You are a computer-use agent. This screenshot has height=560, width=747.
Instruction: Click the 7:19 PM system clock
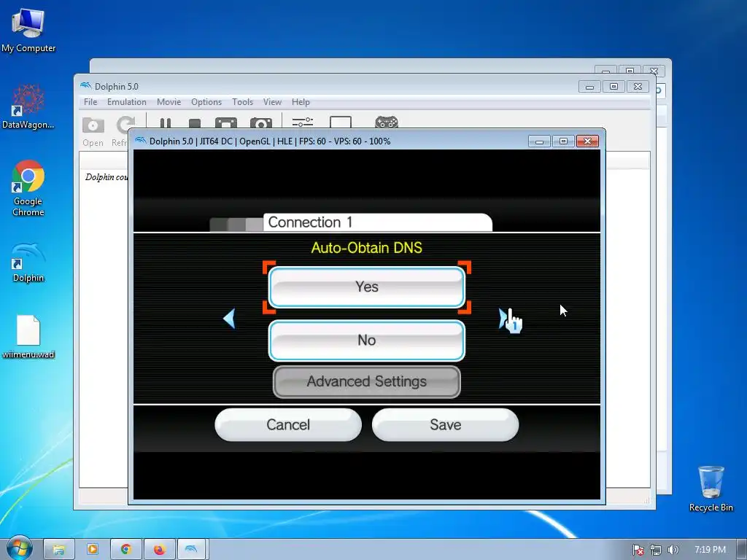pyautogui.click(x=710, y=550)
